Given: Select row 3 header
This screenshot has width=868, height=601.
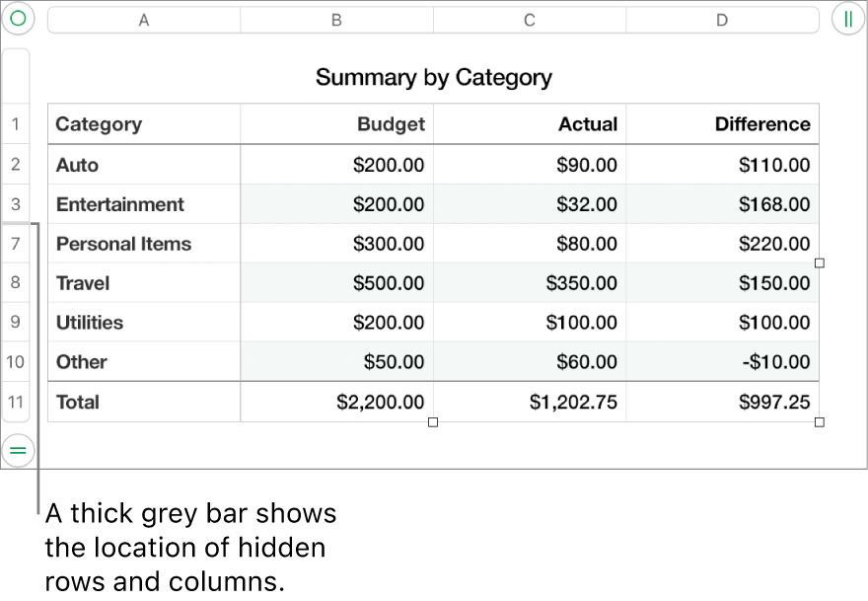Looking at the screenshot, I should coord(16,204).
